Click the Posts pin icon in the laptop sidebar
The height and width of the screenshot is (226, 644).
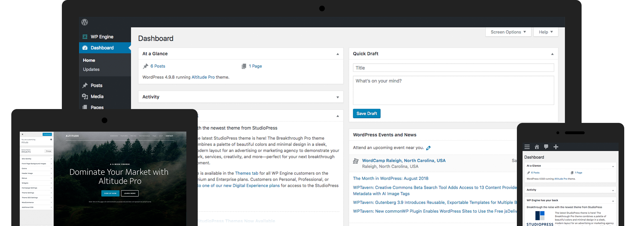(85, 85)
